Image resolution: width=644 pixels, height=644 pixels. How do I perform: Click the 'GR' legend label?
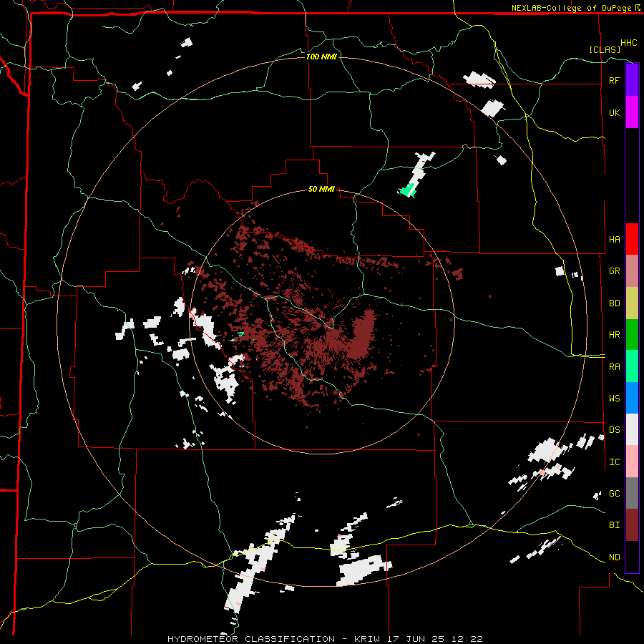614,271
